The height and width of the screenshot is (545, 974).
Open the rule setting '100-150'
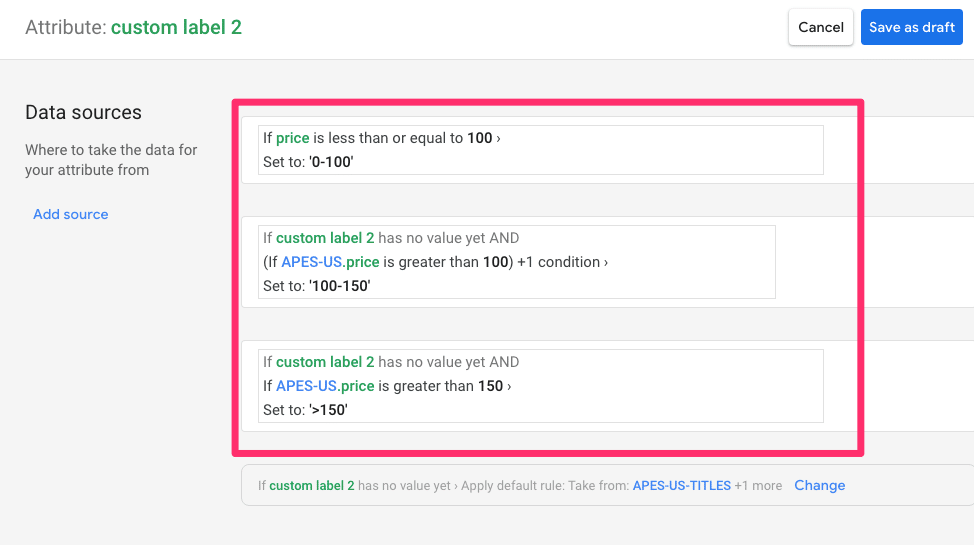(x=517, y=262)
